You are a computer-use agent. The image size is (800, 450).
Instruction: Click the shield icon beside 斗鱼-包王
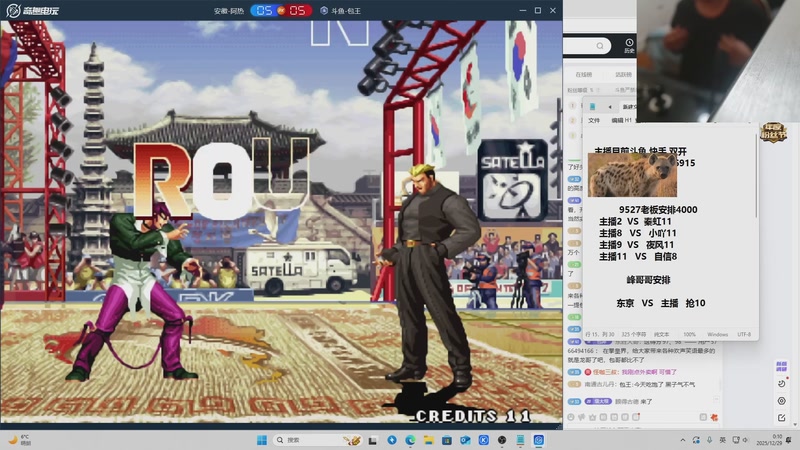pos(323,10)
